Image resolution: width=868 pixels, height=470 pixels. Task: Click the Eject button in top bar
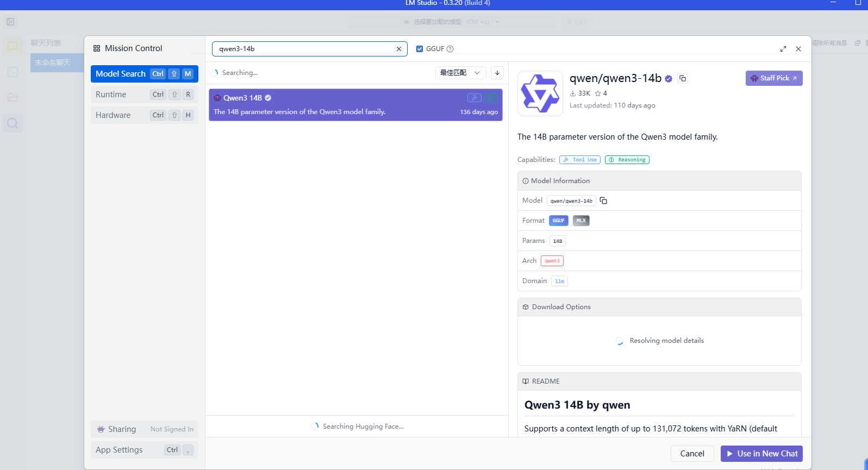pyautogui.click(x=577, y=22)
